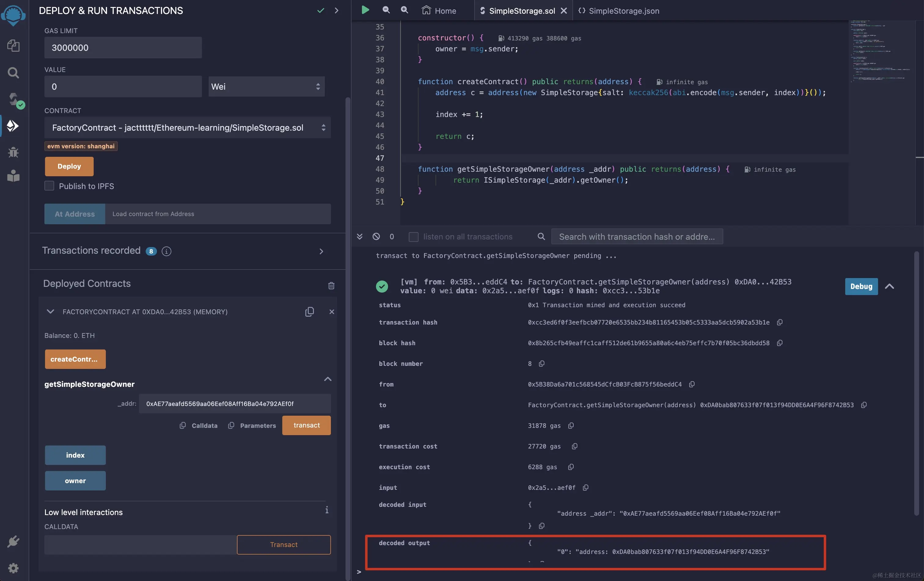Click the clear console icon
This screenshot has height=581, width=924.
point(376,237)
